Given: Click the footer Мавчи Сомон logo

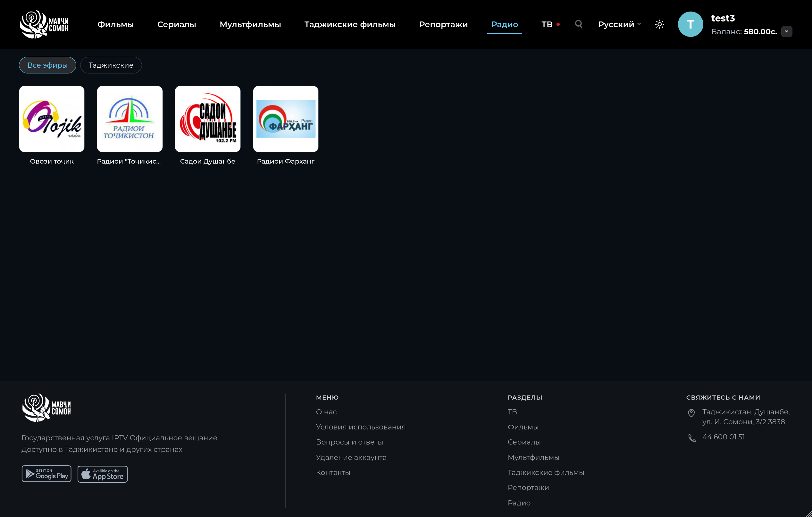Looking at the screenshot, I should pyautogui.click(x=46, y=408).
